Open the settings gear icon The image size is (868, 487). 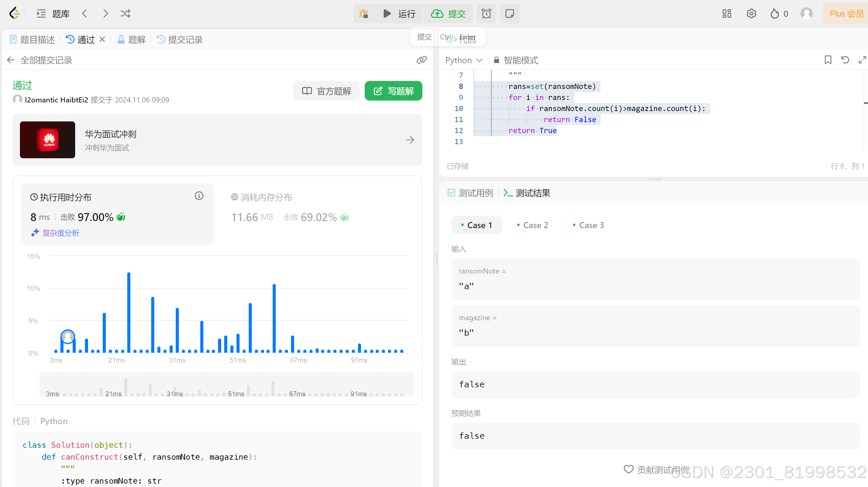point(751,13)
